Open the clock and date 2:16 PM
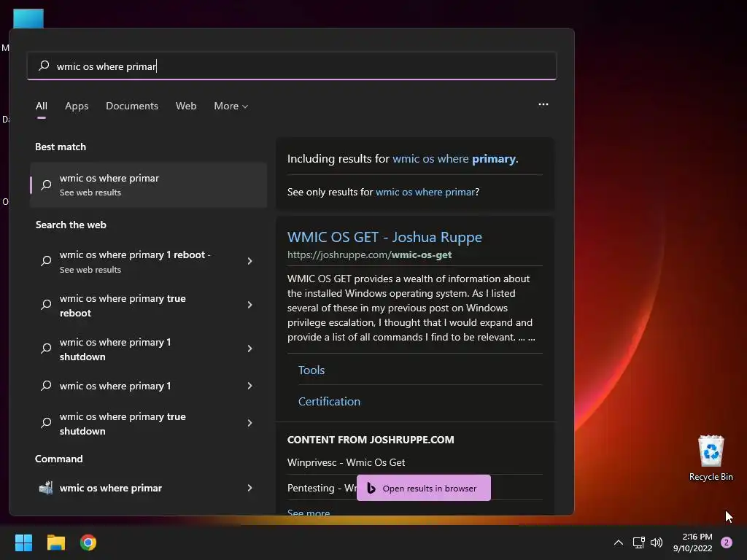 click(693, 542)
